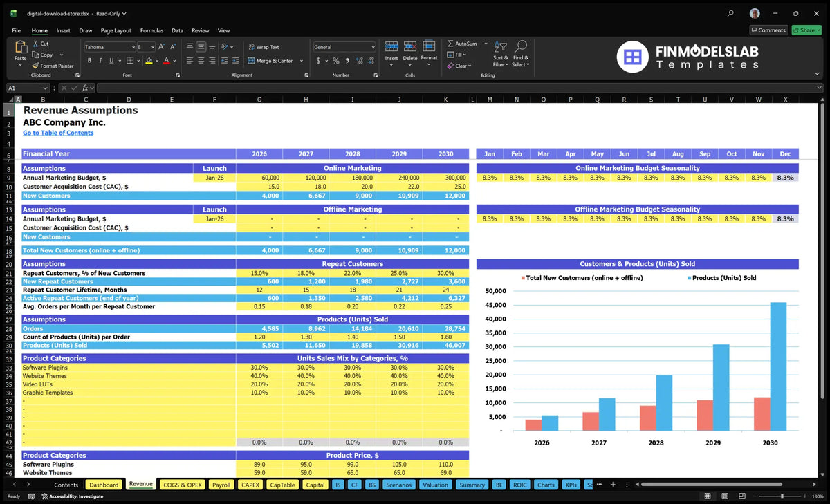Click the Increase Font Size icon

tap(162, 47)
